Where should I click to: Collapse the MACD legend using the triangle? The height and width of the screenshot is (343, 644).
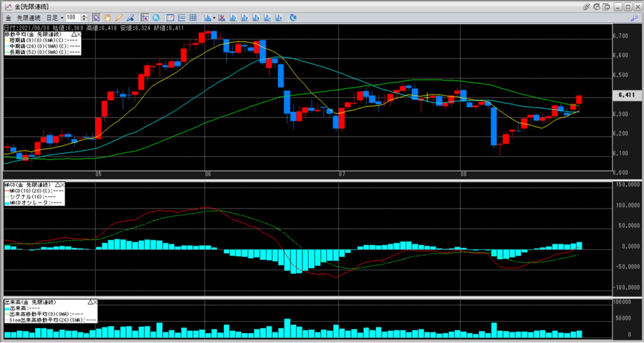click(58, 185)
